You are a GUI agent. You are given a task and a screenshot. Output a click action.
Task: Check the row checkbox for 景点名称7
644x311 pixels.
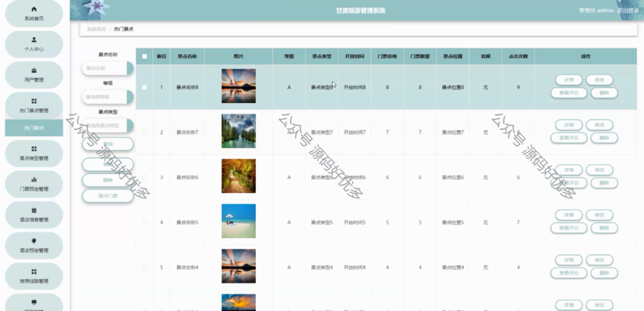(144, 132)
